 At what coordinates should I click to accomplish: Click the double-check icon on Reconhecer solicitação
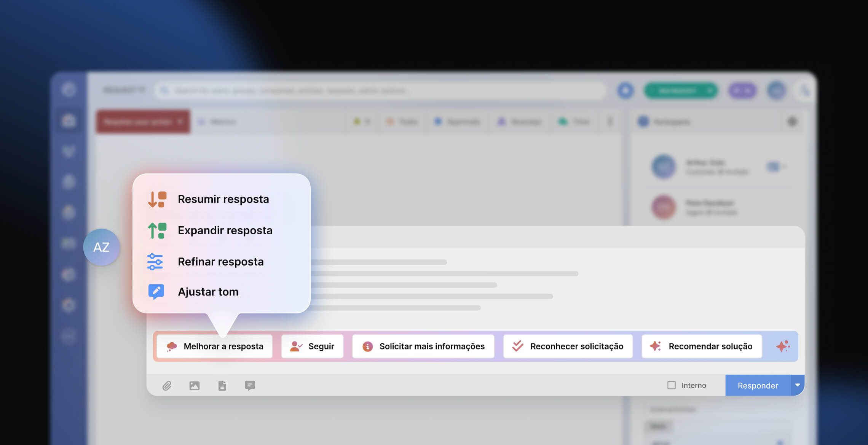point(517,346)
